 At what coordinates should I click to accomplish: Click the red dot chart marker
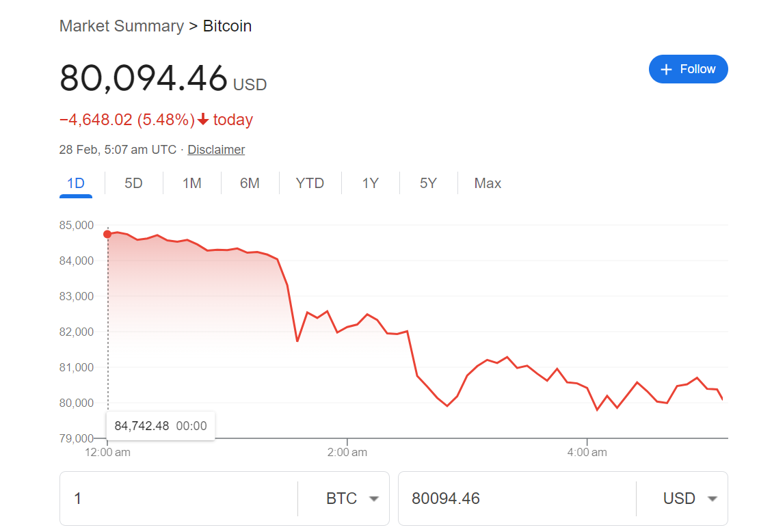point(107,235)
